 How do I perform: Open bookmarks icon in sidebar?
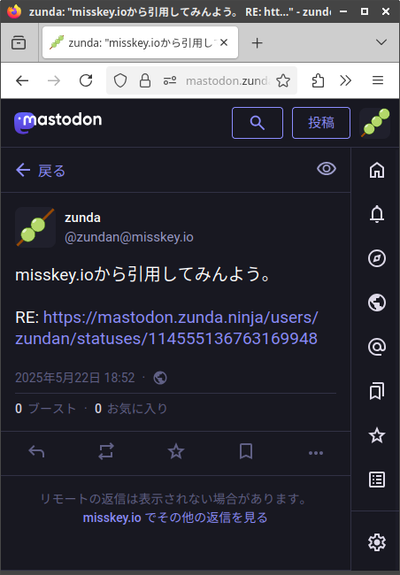point(377,391)
